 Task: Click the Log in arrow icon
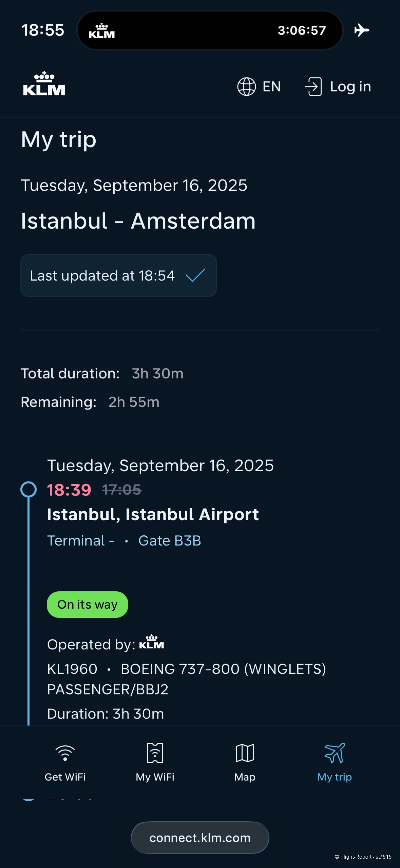313,86
